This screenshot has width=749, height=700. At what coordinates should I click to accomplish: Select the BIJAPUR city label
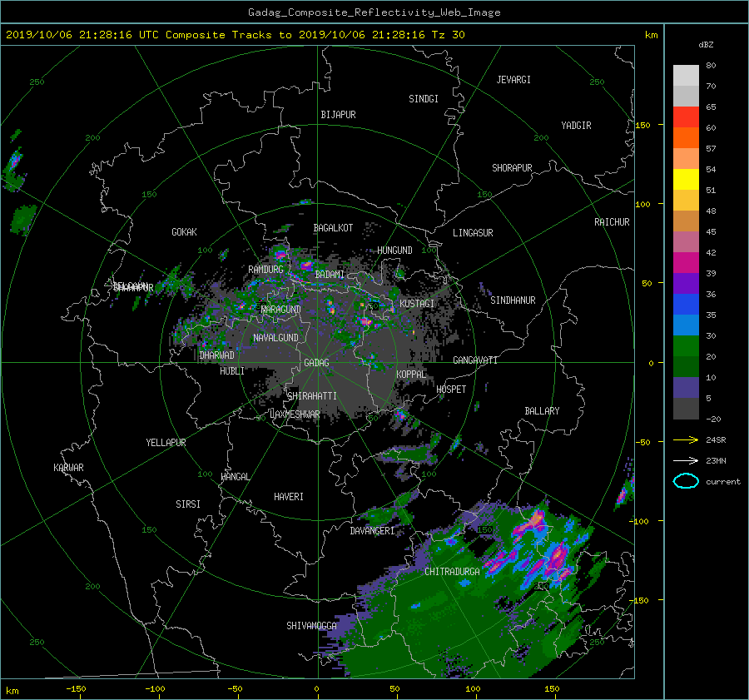coord(338,115)
